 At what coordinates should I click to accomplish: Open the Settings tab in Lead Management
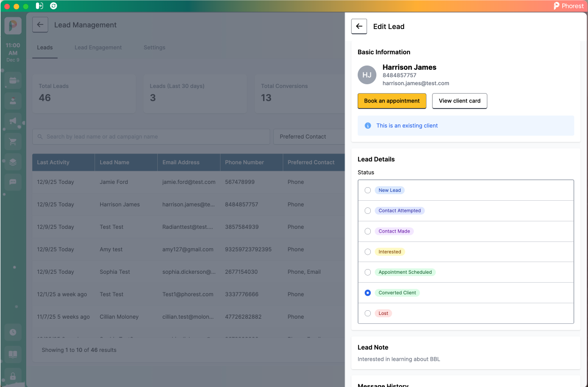pyautogui.click(x=154, y=47)
